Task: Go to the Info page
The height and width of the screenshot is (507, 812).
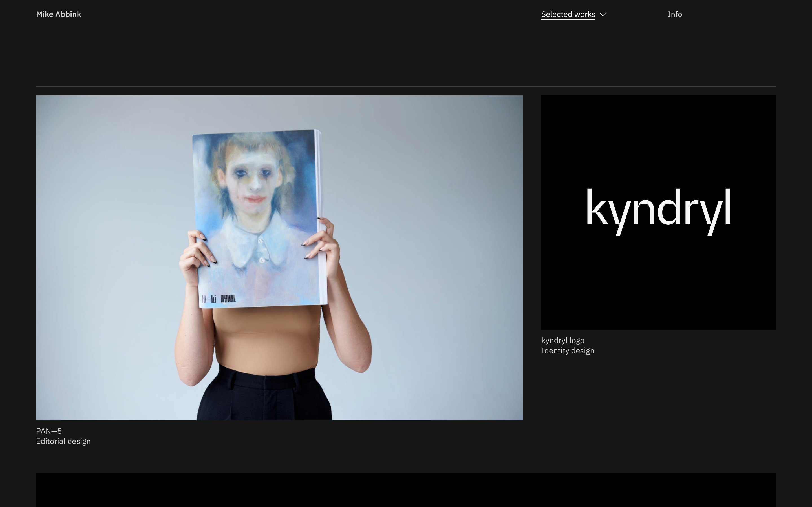Action: tap(674, 14)
